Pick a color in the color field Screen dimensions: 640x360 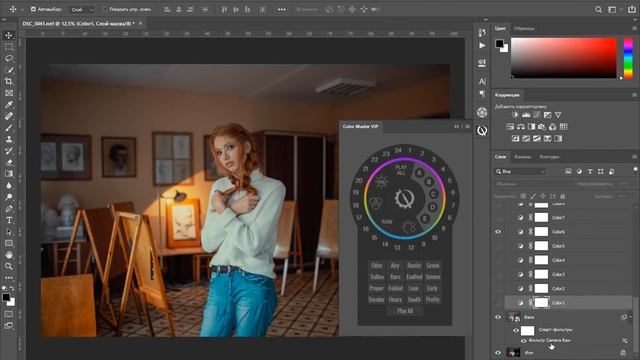(564, 58)
